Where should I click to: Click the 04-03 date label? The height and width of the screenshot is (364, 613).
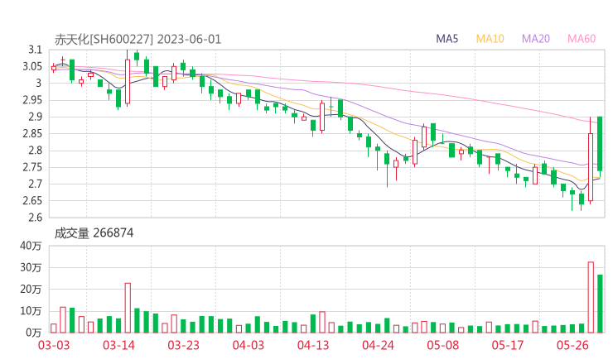[x=249, y=345]
